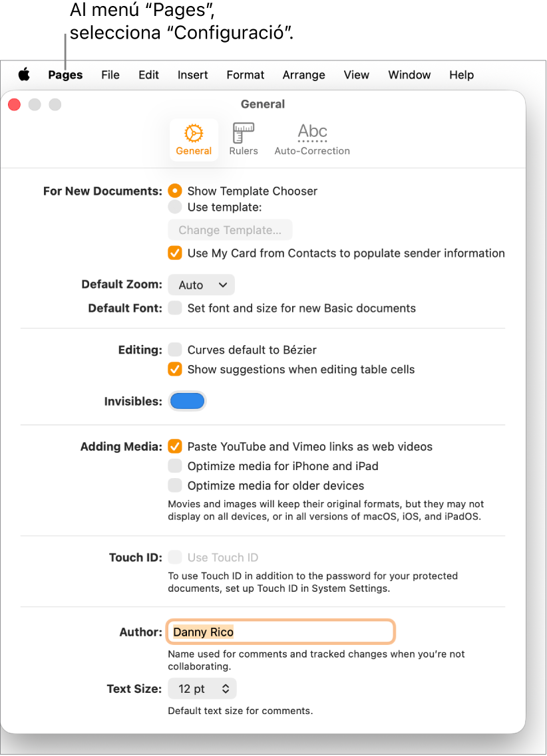Enable Set font and size checkbox

(x=175, y=309)
